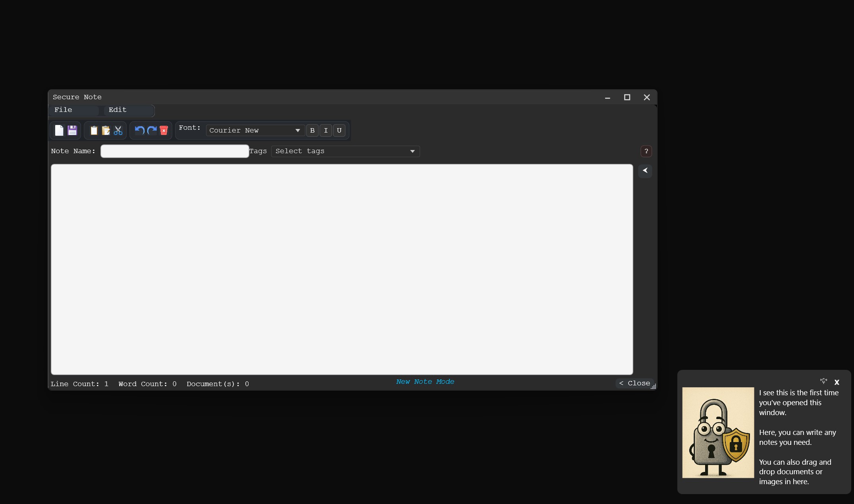Delete the note using the red trash icon
The height and width of the screenshot is (504, 854).
pos(164,131)
